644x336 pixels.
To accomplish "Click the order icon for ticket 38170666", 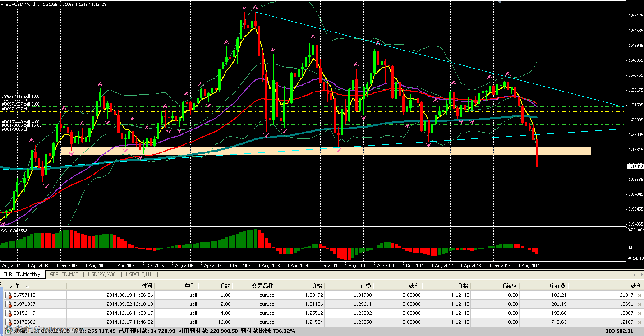I will click(8, 322).
